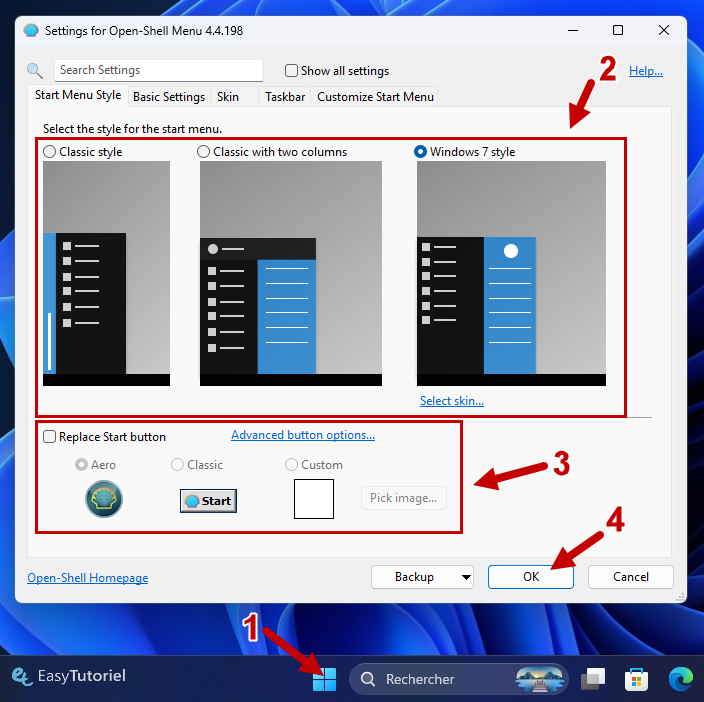Open Microsoft Store from the taskbar

(x=636, y=679)
